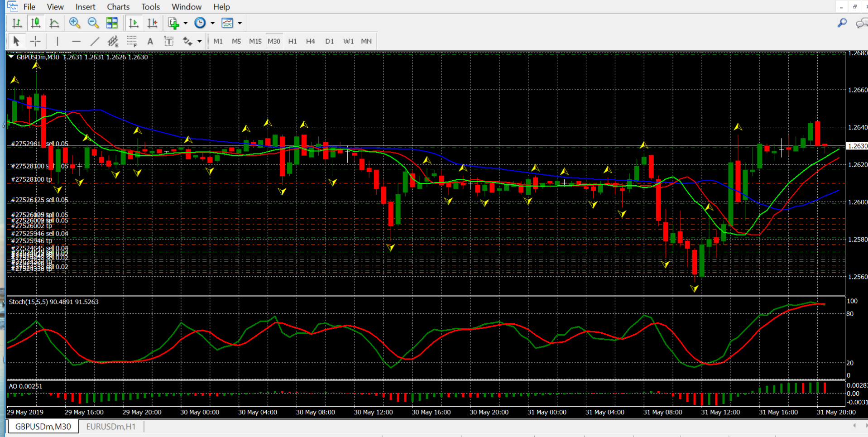Select the crosshair tool
Viewport: 868px width, 437px height.
[x=35, y=41]
